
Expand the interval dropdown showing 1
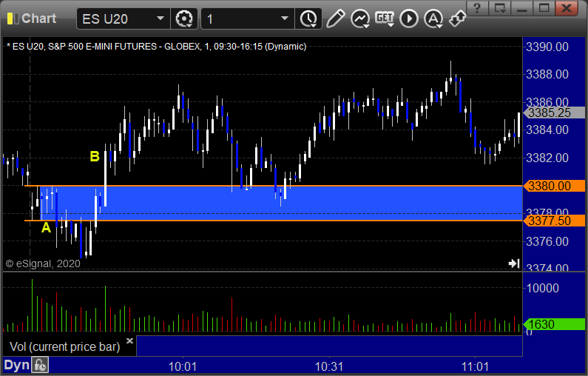[x=285, y=19]
